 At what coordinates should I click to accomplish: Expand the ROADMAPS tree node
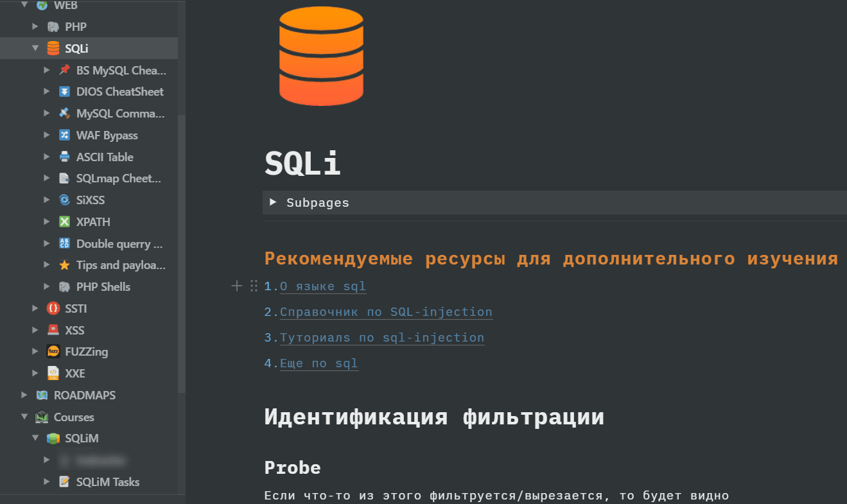click(x=24, y=395)
